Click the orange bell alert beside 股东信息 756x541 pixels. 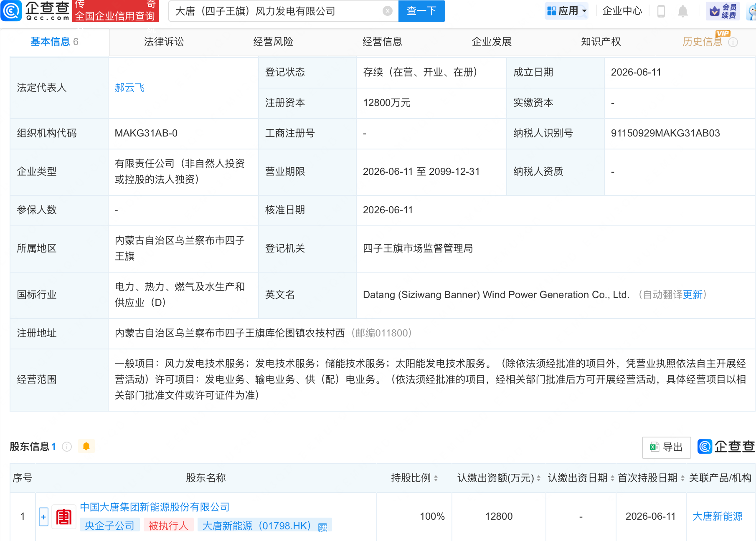[x=86, y=446]
